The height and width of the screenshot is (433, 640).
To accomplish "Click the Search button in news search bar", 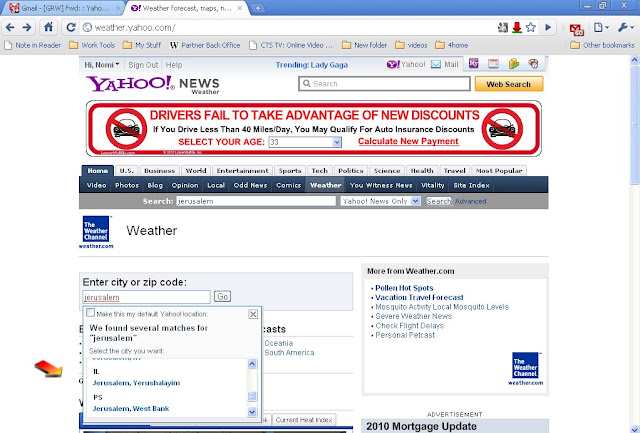I will 438,201.
